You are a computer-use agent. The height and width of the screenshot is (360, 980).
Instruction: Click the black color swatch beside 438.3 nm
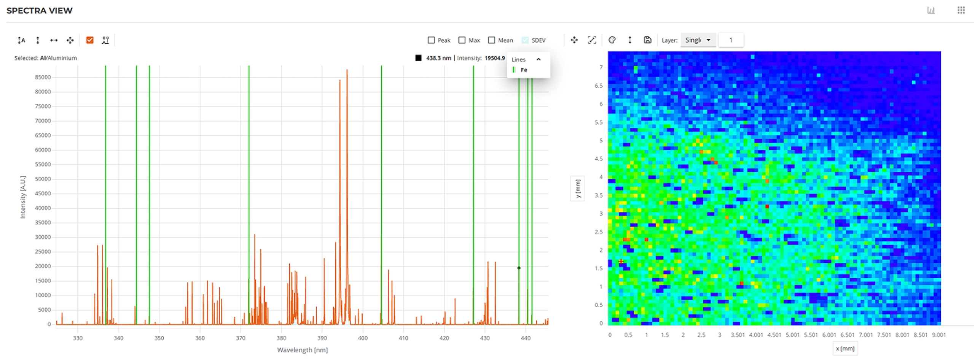(418, 58)
